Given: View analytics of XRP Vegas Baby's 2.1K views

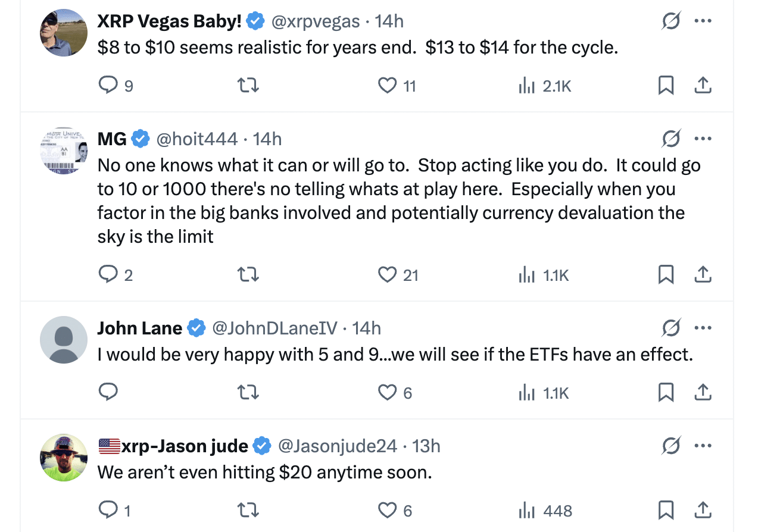Looking at the screenshot, I should 545,86.
